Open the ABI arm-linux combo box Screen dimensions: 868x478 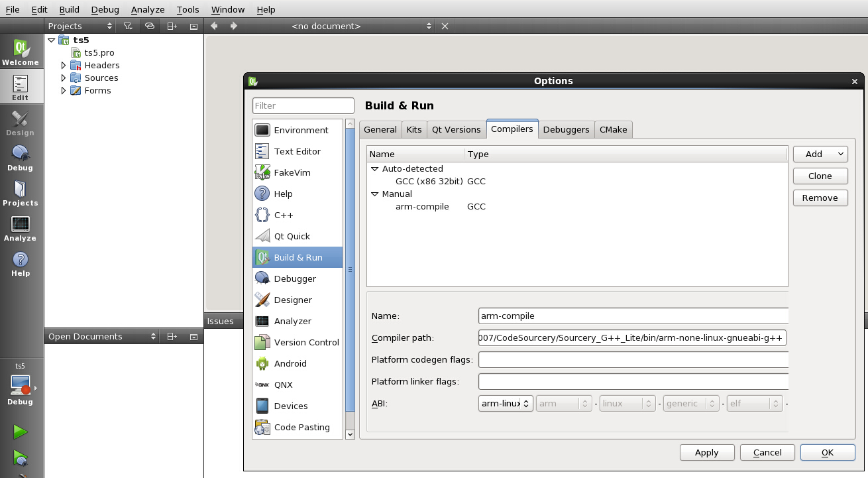coord(506,403)
